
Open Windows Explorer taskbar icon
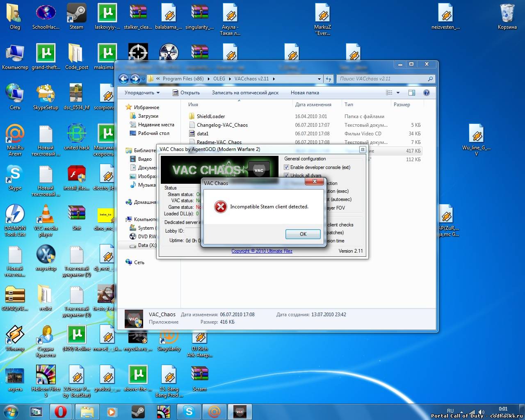pyautogui.click(x=87, y=411)
